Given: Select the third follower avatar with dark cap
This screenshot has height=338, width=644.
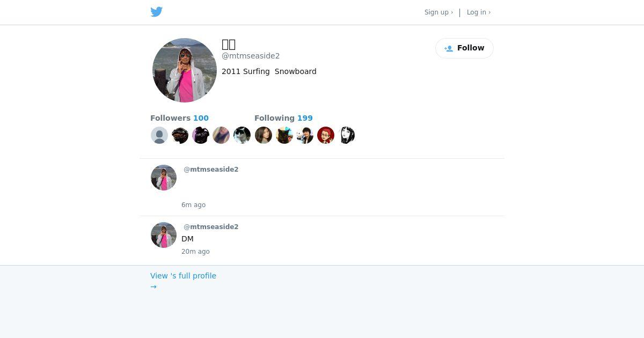Looking at the screenshot, I should pos(201,135).
